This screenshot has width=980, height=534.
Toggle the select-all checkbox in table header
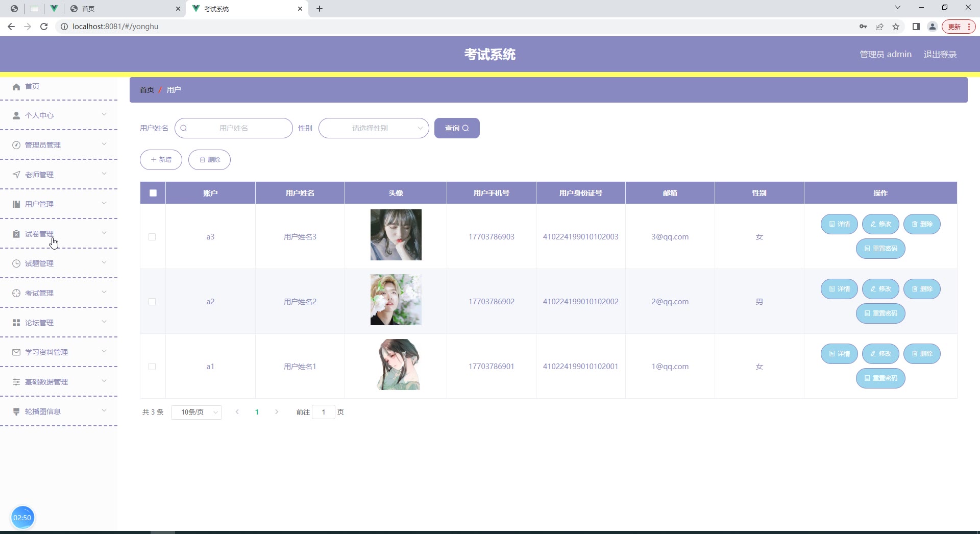(x=153, y=193)
